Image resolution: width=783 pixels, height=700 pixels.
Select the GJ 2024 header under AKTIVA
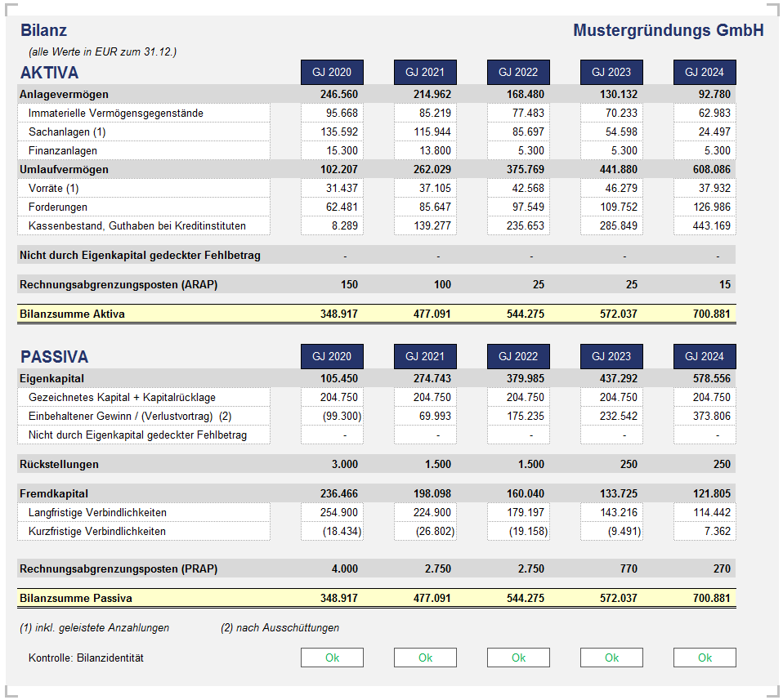pos(705,72)
